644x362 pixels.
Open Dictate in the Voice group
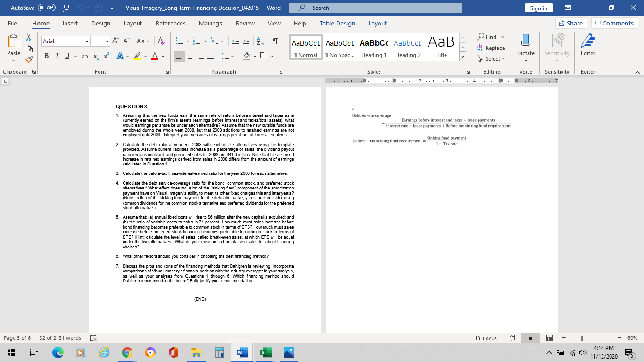pos(526,46)
